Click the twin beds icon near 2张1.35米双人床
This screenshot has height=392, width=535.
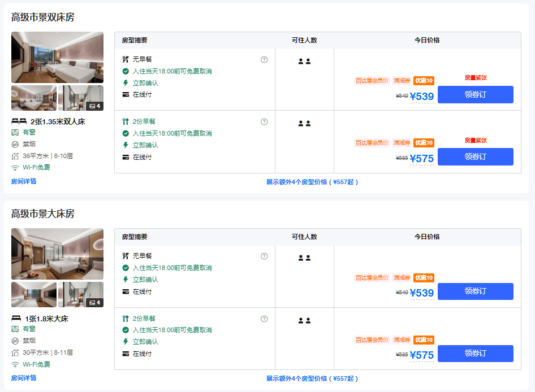(19, 121)
